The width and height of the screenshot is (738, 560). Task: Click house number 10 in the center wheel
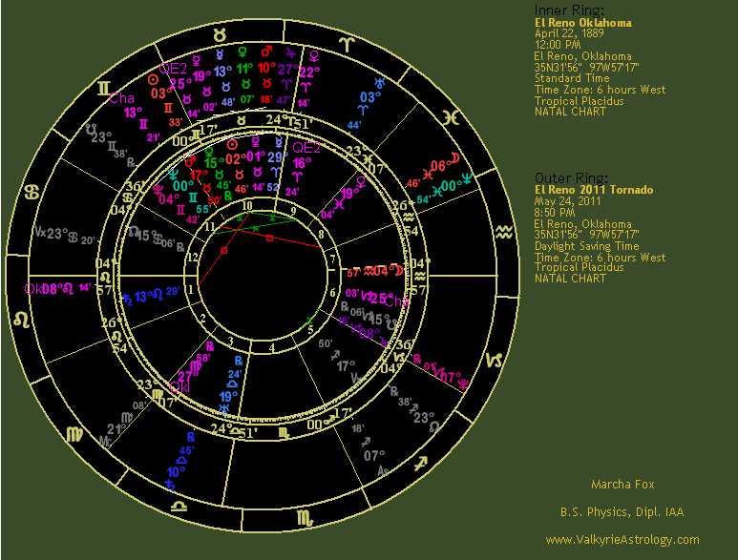(245, 205)
